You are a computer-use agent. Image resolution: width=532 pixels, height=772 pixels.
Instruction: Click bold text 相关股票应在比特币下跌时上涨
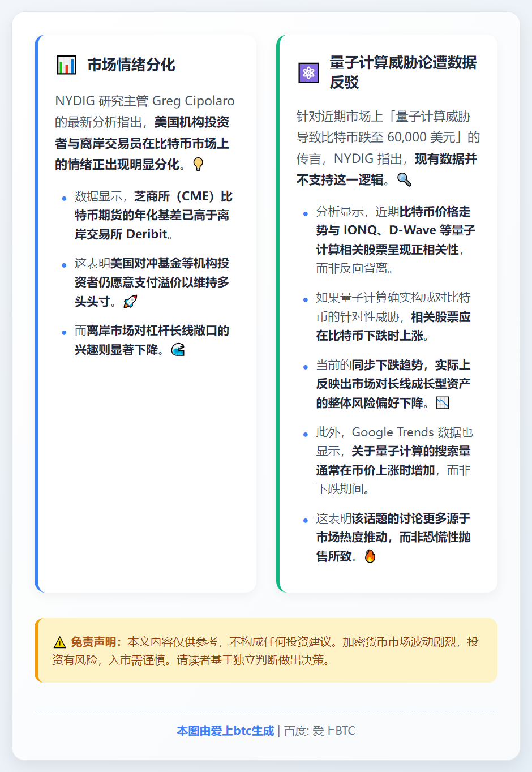[x=393, y=326]
